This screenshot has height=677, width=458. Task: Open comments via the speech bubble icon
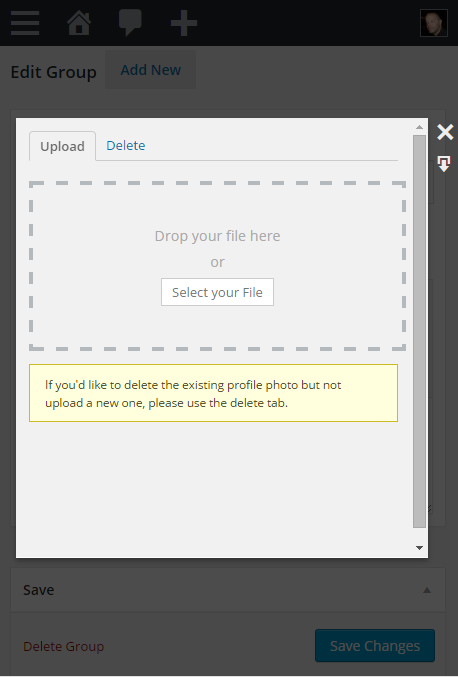point(130,22)
